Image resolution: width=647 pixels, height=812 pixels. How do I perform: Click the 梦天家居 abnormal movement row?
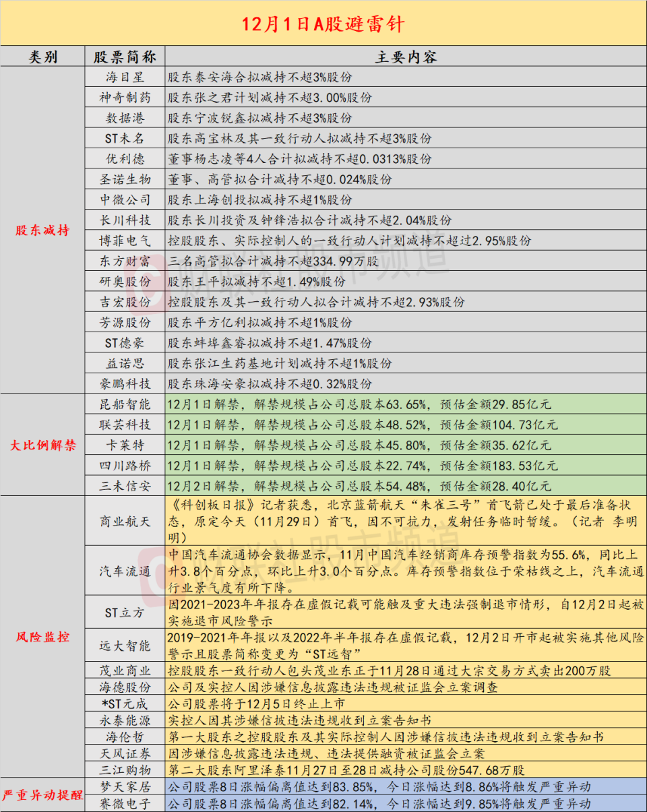pos(405,786)
